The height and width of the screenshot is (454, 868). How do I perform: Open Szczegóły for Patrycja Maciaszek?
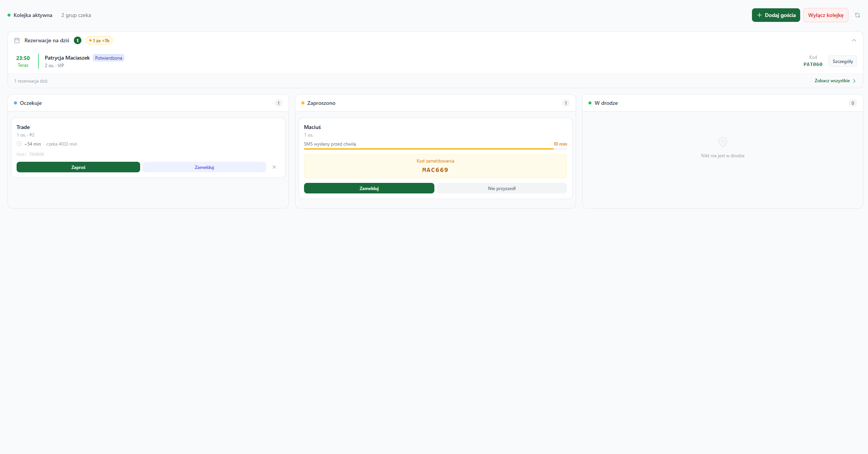(x=842, y=61)
